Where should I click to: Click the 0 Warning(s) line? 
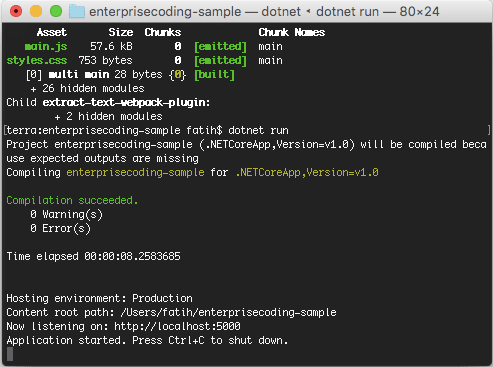click(67, 214)
